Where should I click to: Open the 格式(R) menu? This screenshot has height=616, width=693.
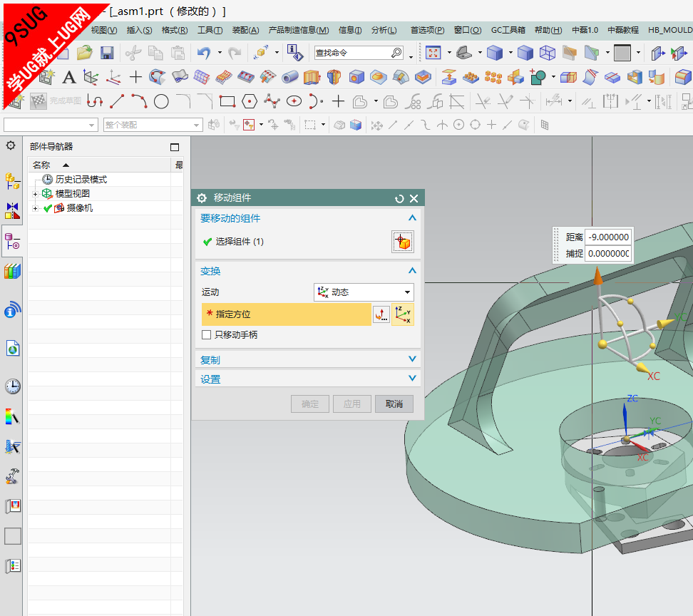point(175,30)
